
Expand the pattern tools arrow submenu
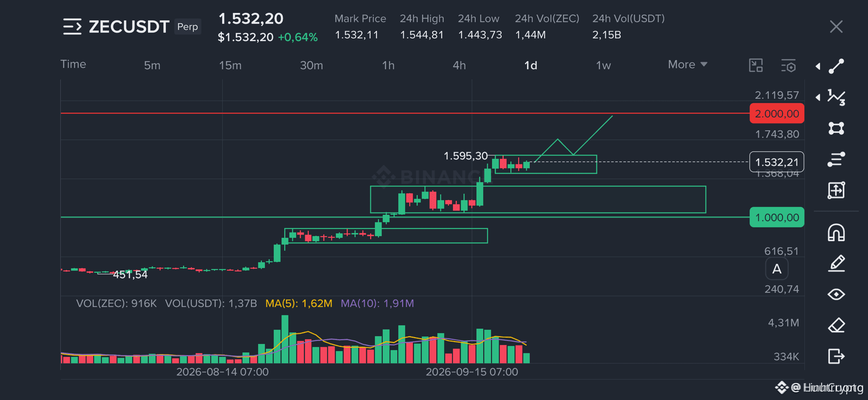coord(818,97)
